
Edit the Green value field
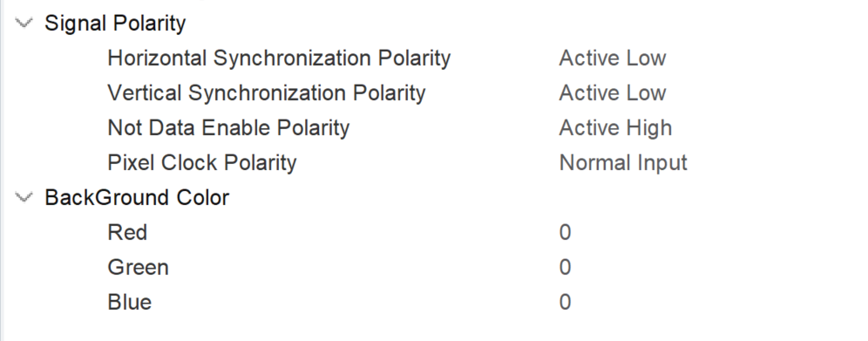coord(565,268)
